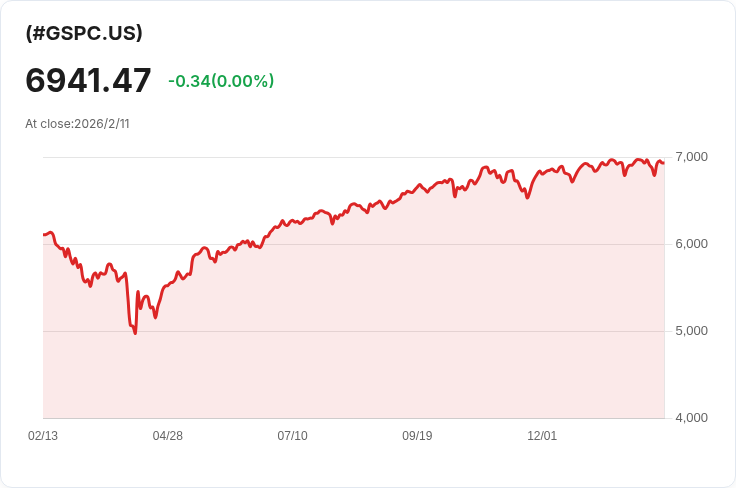Click the At close:2026/2/11 date text
This screenshot has width=736, height=488.
77,124
